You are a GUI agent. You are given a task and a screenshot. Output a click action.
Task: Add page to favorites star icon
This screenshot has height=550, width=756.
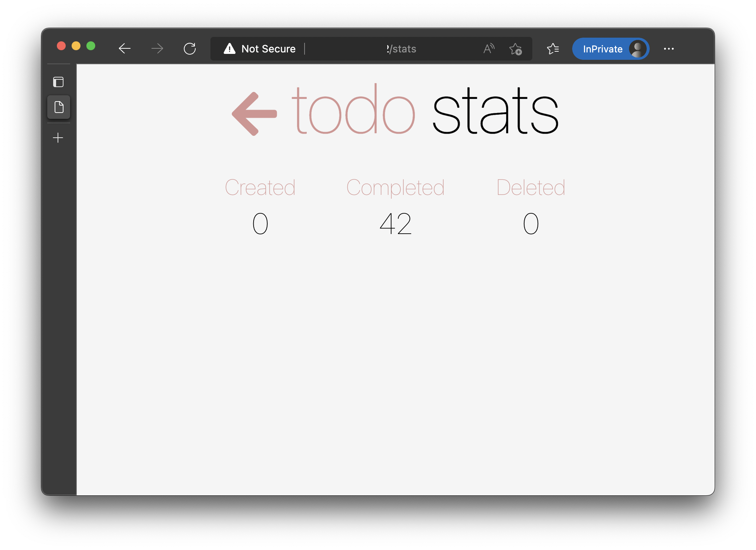pos(515,48)
